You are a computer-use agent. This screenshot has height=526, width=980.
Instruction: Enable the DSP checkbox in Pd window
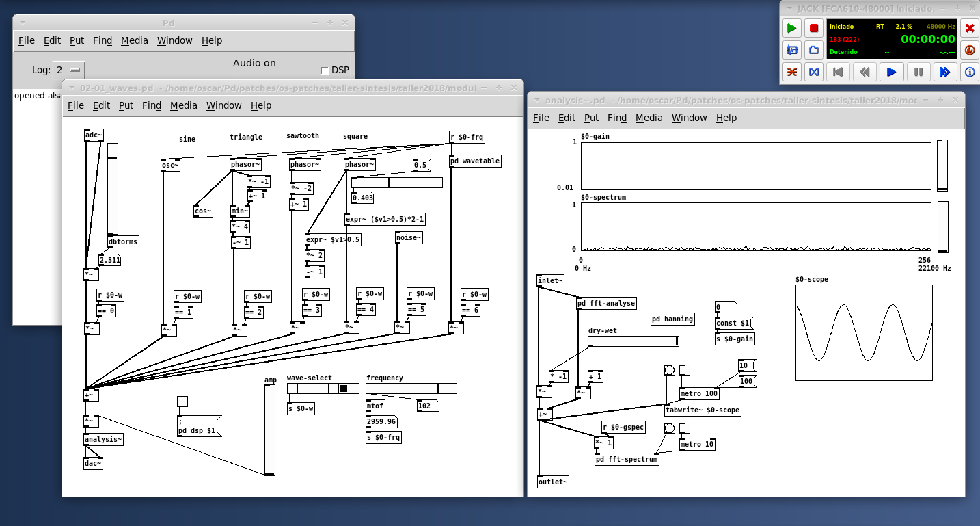pyautogui.click(x=325, y=70)
